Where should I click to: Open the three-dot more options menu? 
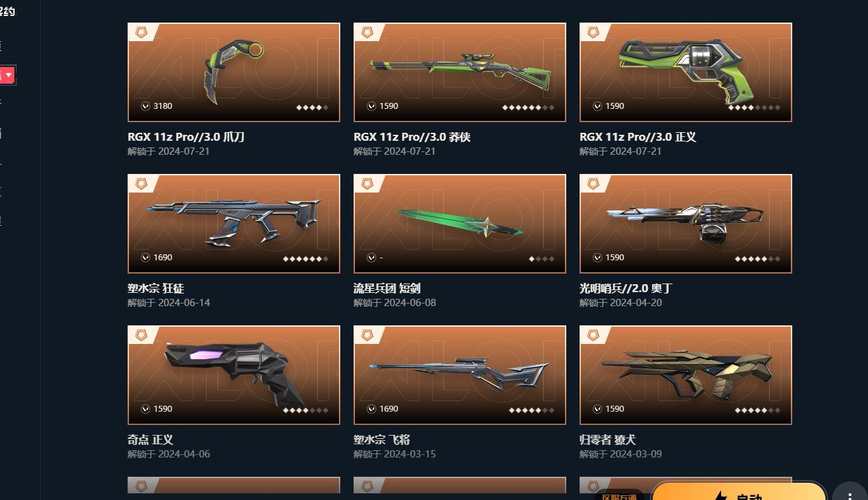coord(850,493)
